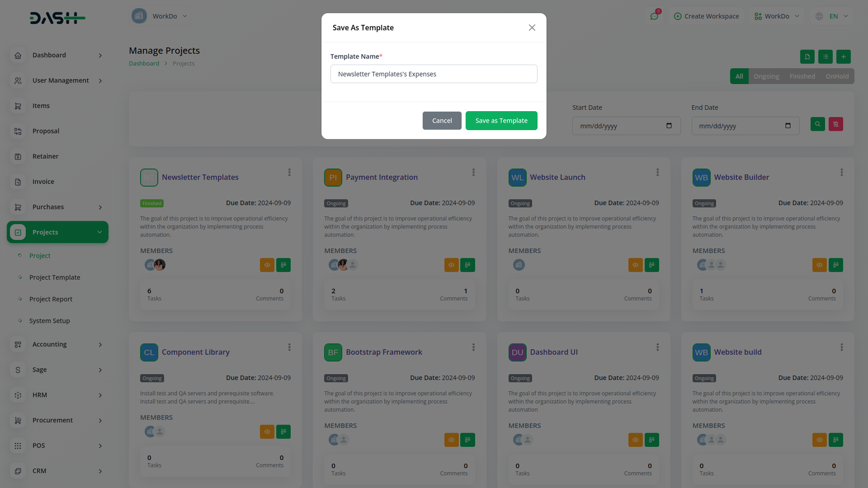Switch to the Ongoing filter tab
This screenshot has width=868, height=488.
pos(766,76)
